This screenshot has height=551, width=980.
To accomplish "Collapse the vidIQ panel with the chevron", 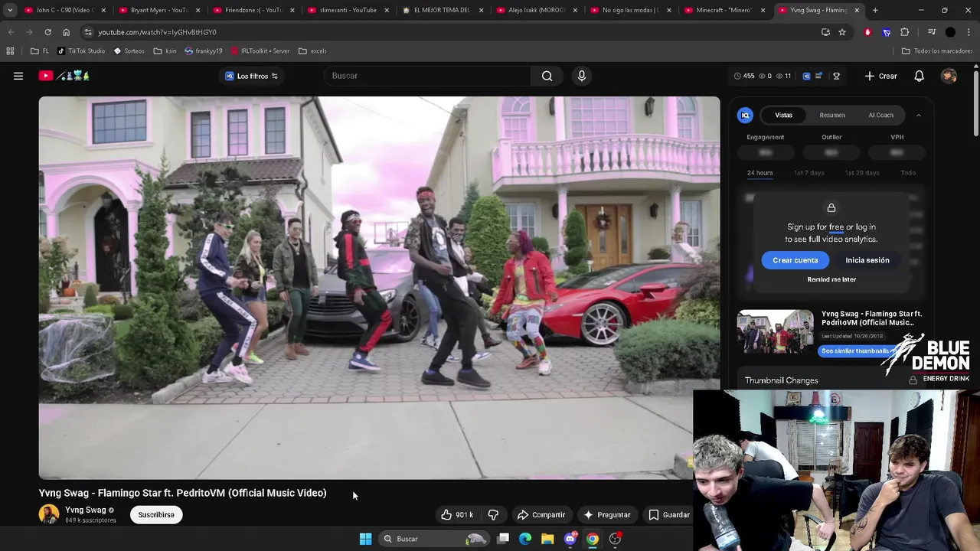I will (919, 115).
